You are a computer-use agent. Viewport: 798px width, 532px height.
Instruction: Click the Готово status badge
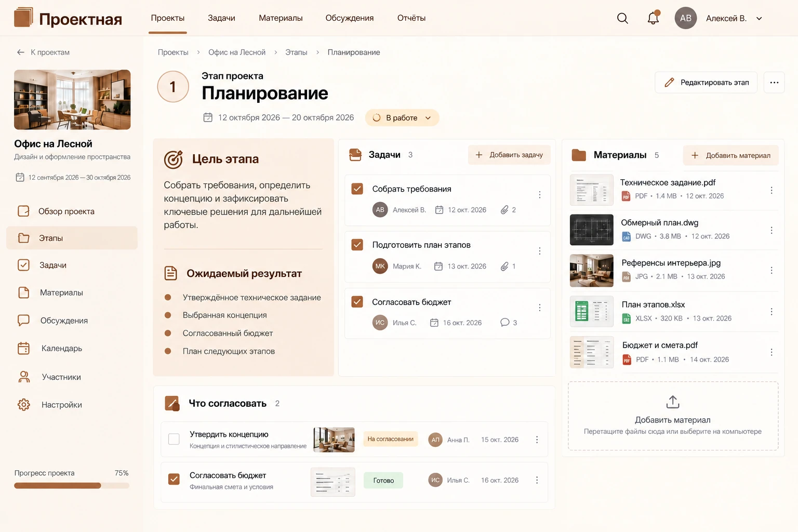click(x=383, y=481)
